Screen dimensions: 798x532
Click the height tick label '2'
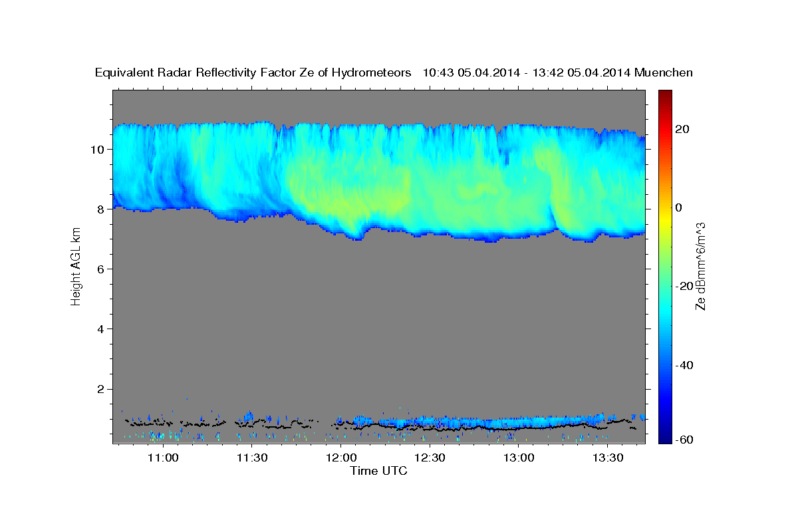(x=102, y=389)
